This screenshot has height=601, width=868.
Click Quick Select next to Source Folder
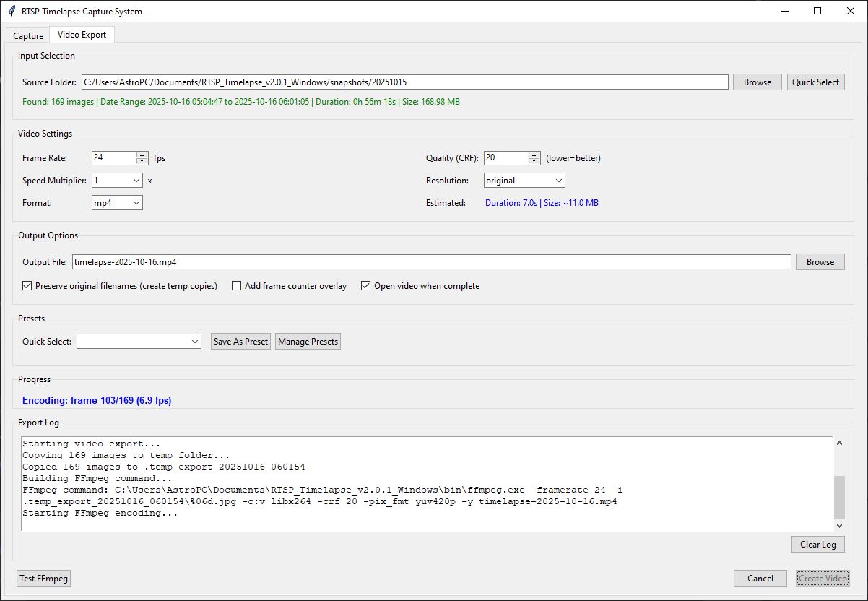(815, 82)
